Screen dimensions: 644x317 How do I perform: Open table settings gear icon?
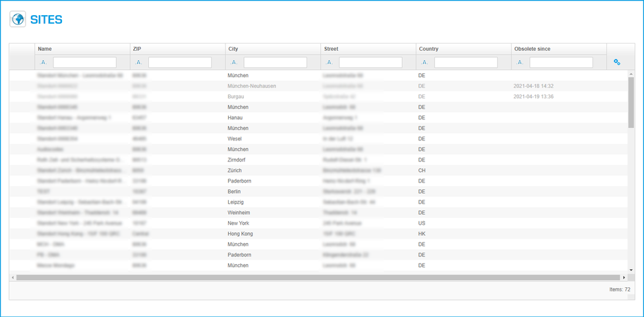click(617, 63)
